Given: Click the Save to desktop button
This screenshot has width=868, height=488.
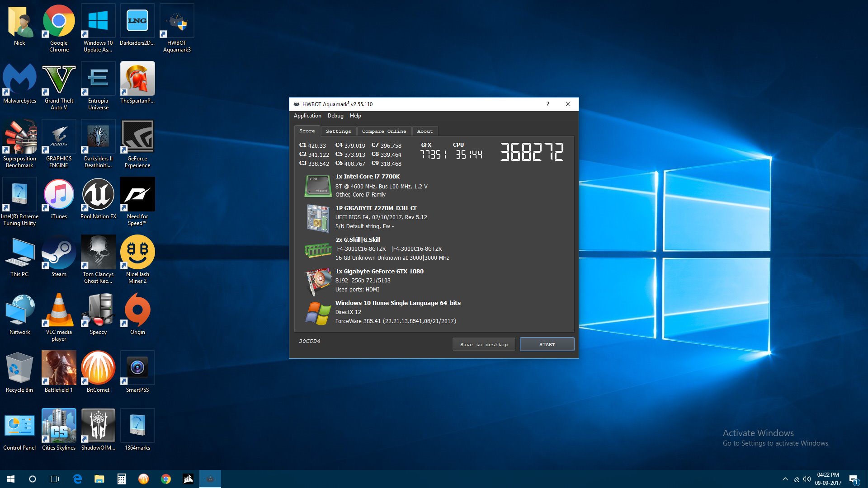Looking at the screenshot, I should click(x=484, y=344).
